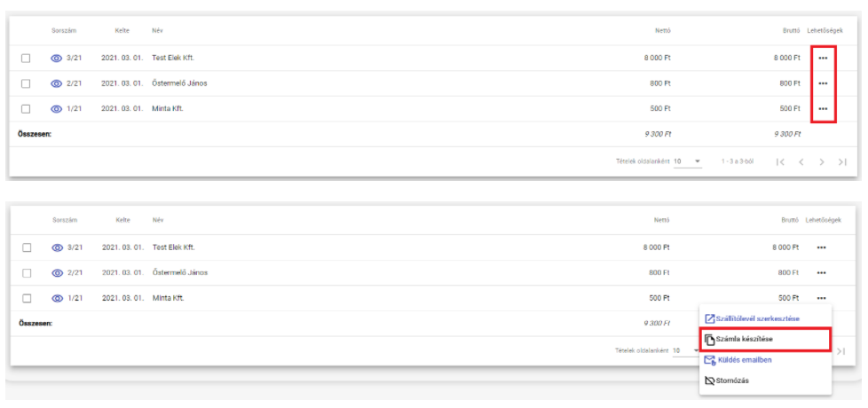View delivery note 1/21 via eye icon in lower table
The height and width of the screenshot is (408, 868).
pyautogui.click(x=57, y=298)
